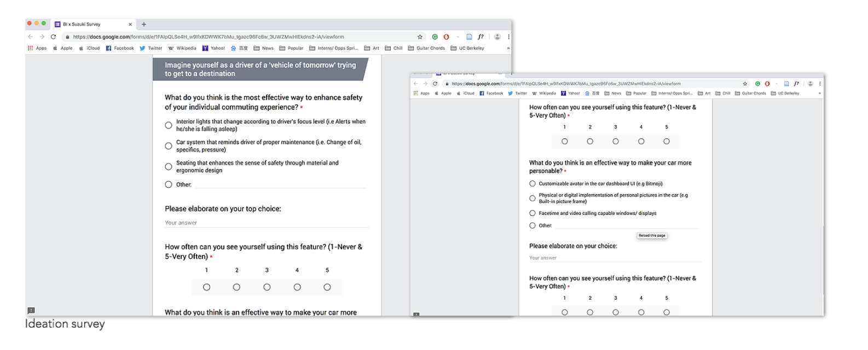The height and width of the screenshot is (350, 868).
Task: Open Twitter bookmark in left window
Action: [151, 48]
